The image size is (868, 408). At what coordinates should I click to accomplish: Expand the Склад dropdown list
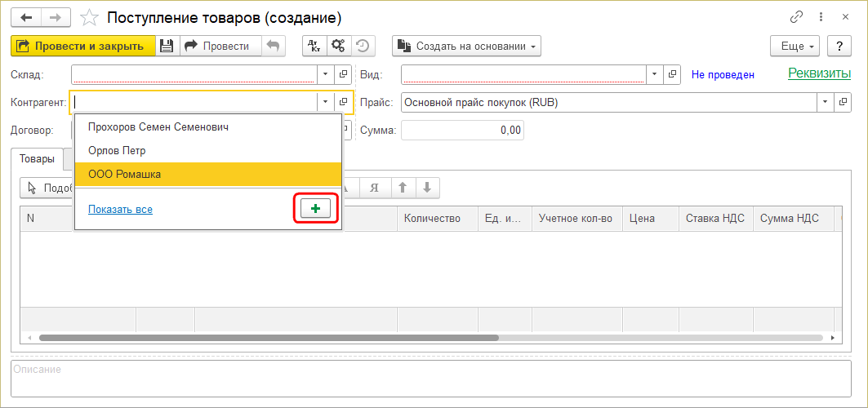(325, 74)
